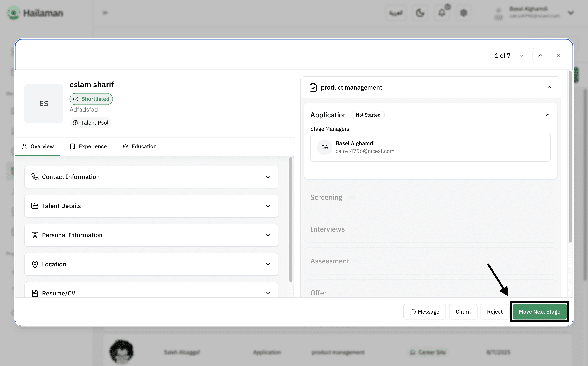588x366 pixels.
Task: Go to previous candidate with up chevron
Action: point(540,55)
